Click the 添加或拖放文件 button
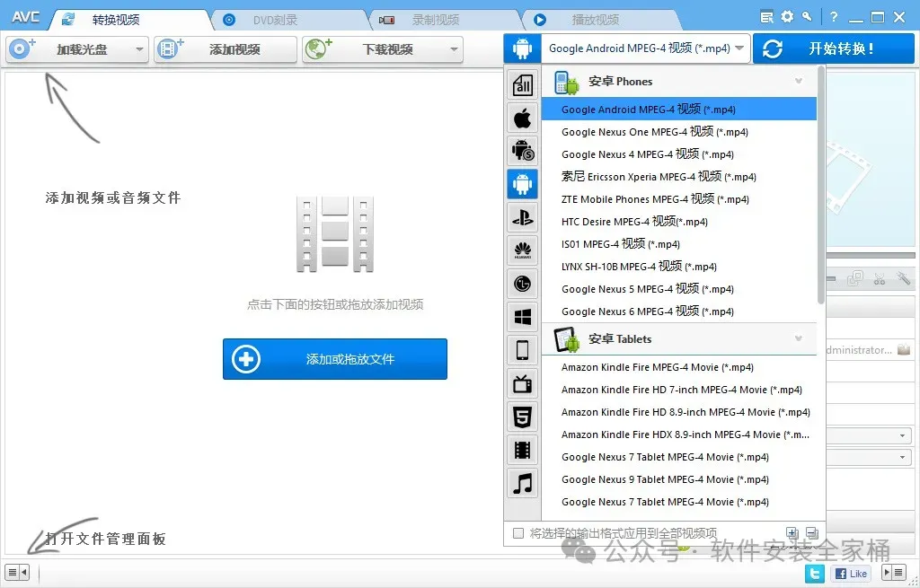This screenshot has width=920, height=588. [335, 359]
